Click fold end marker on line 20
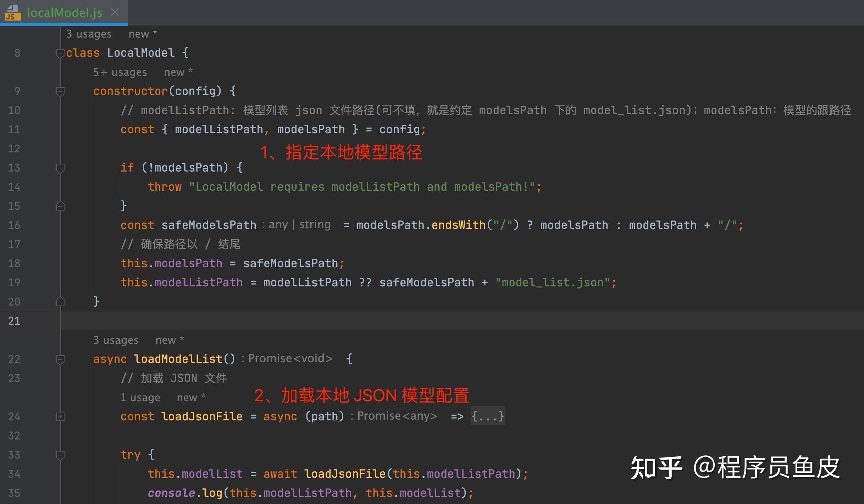Viewport: 864px width, 504px height. point(60,302)
